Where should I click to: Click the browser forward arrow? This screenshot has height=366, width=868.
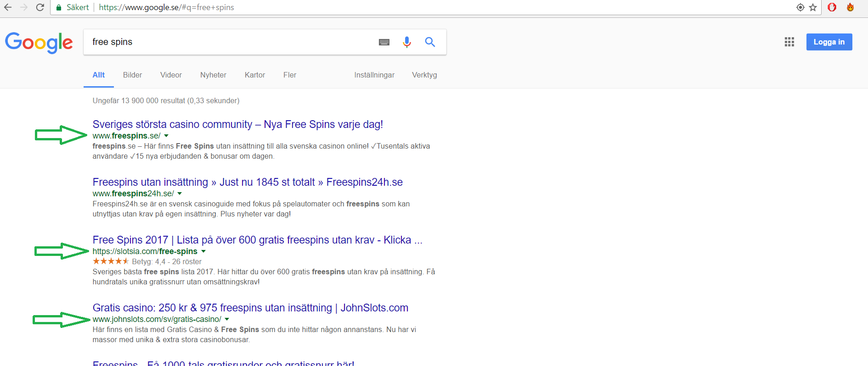(x=24, y=7)
